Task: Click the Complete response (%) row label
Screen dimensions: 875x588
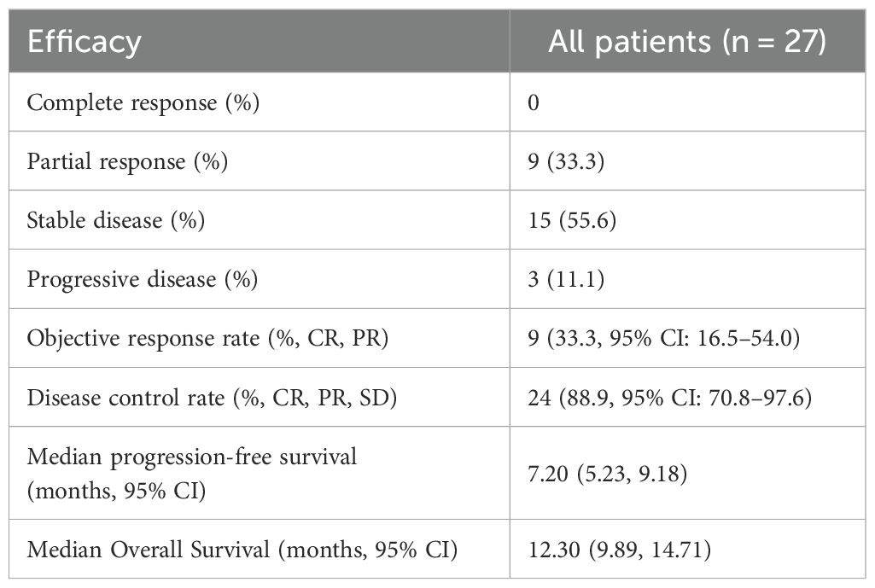Action: click(143, 102)
